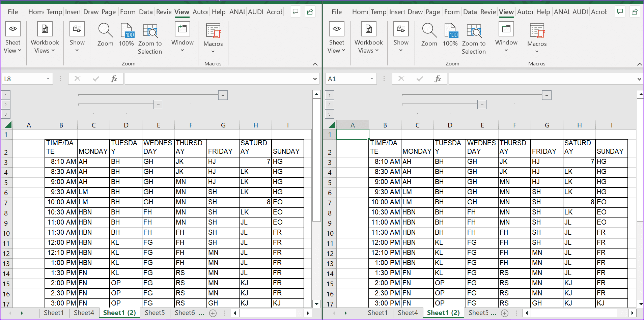This screenshot has height=320, width=644.
Task: Collapse outline group with upper minus button, left window
Action: 223,95
